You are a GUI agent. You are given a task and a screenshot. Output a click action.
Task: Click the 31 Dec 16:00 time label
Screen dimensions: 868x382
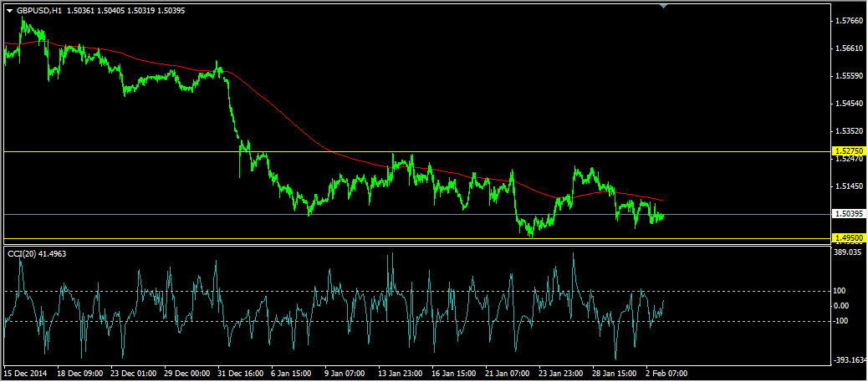click(241, 374)
